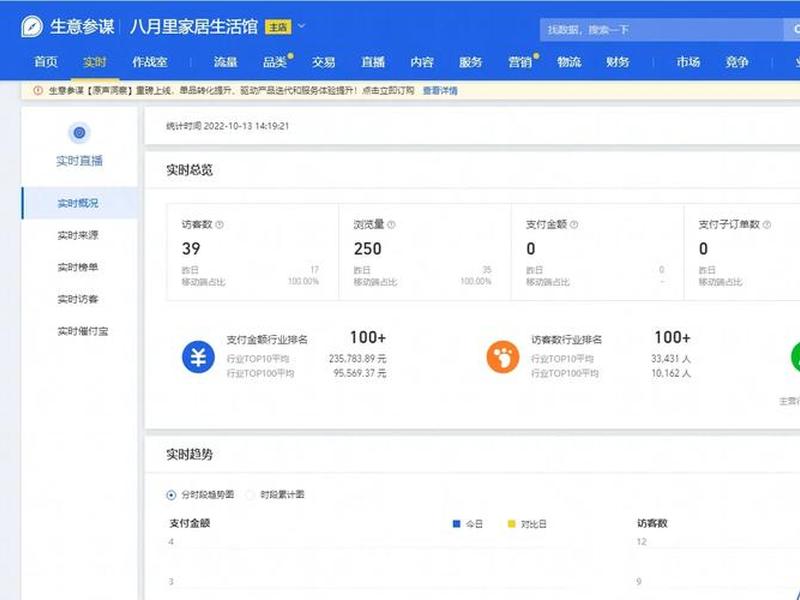The image size is (800, 600).
Task: Select 实时催付宝 in sidebar
Action: tap(83, 331)
